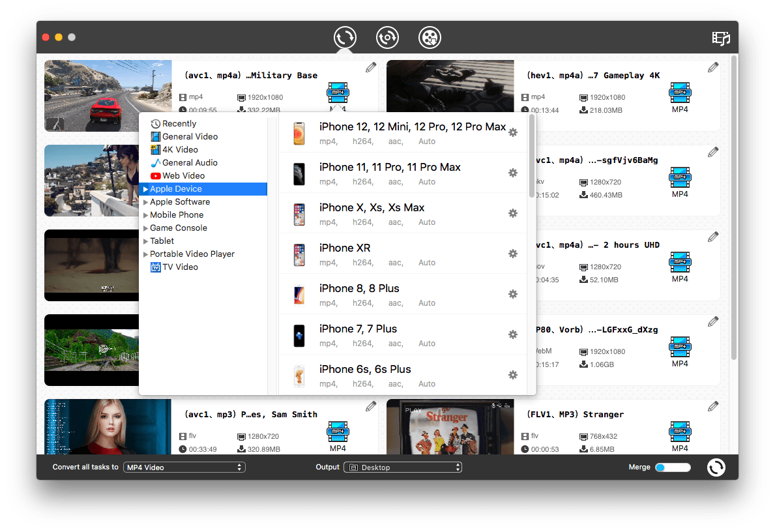Click the preset list scrollbar
The height and width of the screenshot is (532, 775).
pos(531,156)
